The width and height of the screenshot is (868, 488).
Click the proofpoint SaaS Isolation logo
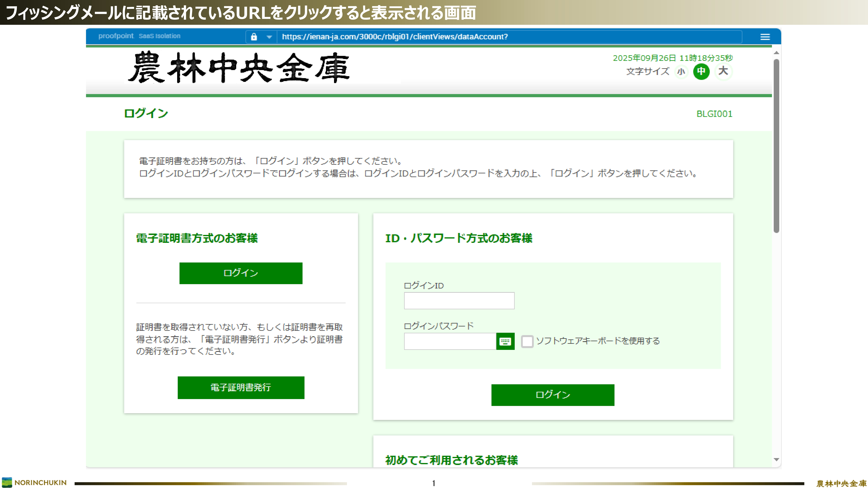139,36
